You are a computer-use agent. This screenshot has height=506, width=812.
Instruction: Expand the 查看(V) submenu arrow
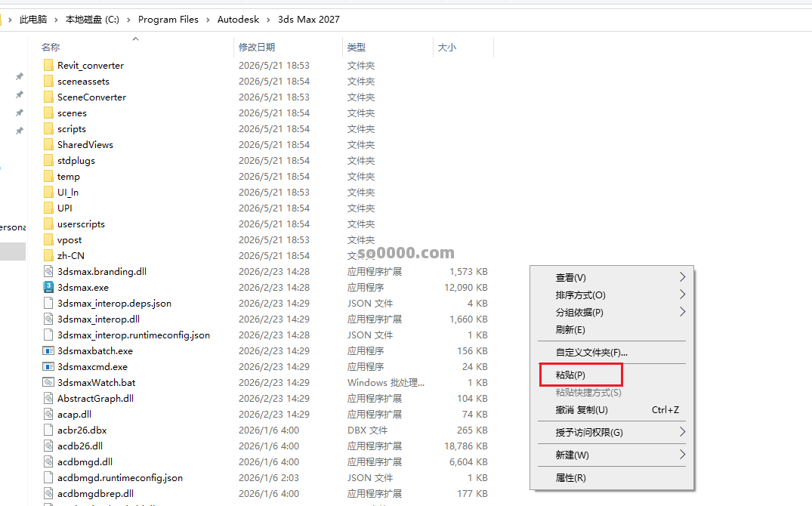pyautogui.click(x=682, y=277)
